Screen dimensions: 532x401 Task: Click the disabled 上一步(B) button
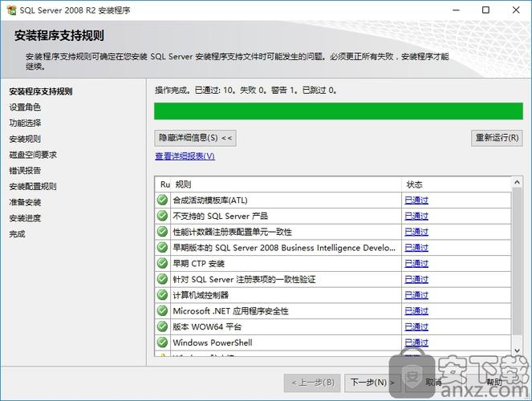coord(312,383)
